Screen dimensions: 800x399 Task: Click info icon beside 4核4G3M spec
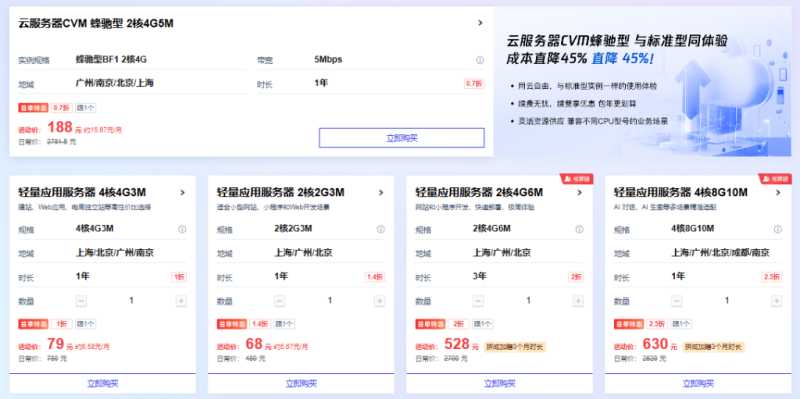pyautogui.click(x=182, y=229)
